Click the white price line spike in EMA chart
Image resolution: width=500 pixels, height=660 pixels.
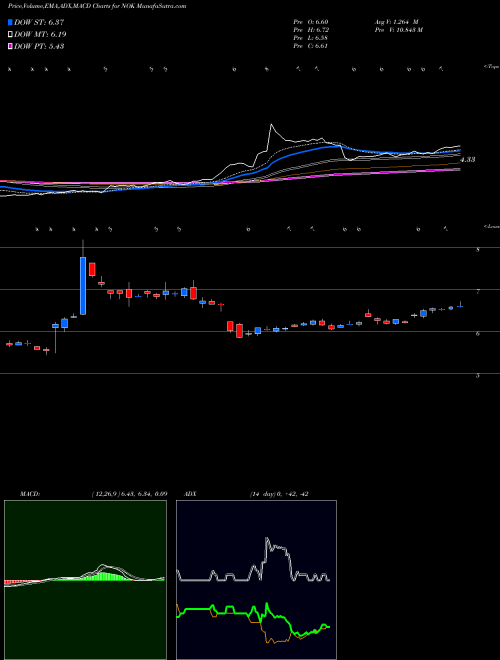271,125
